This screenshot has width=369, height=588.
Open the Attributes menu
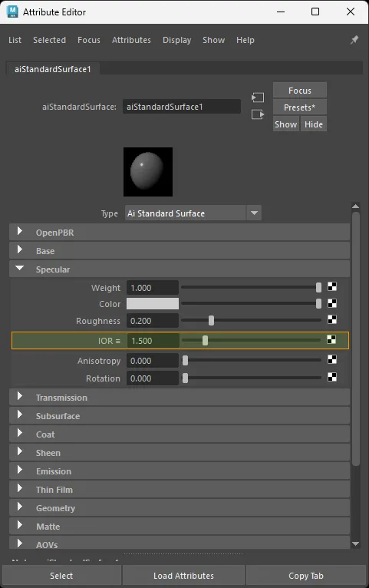click(x=131, y=40)
